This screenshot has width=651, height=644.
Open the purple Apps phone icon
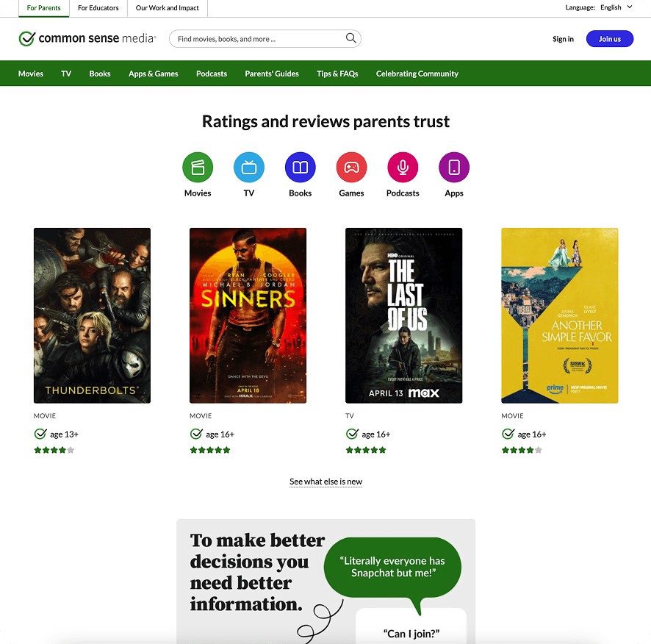tap(454, 167)
